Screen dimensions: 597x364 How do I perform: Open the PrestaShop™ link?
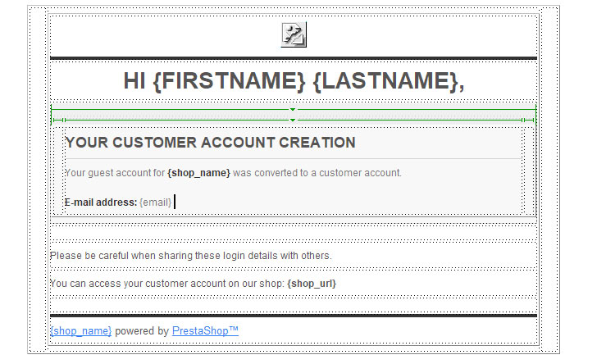(205, 330)
